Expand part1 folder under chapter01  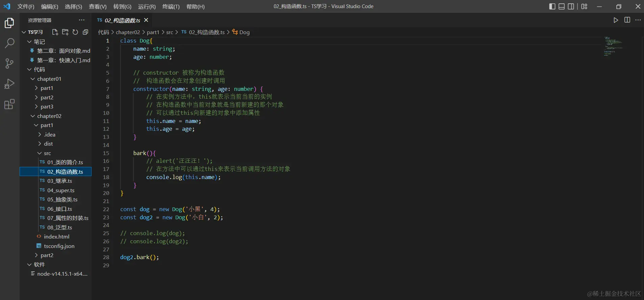point(36,88)
